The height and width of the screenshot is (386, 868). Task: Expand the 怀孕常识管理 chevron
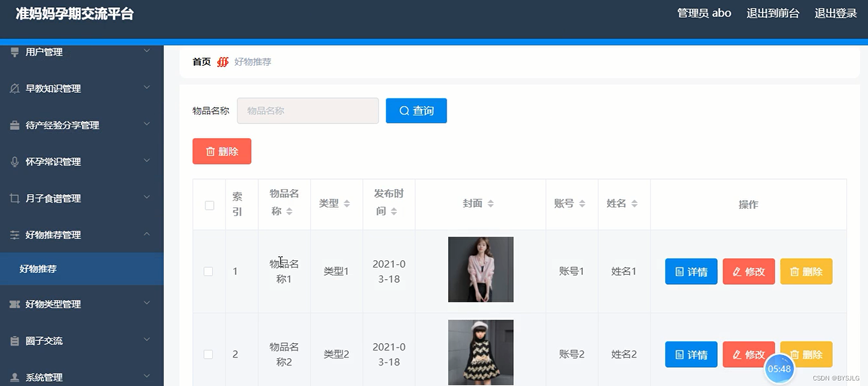147,161
